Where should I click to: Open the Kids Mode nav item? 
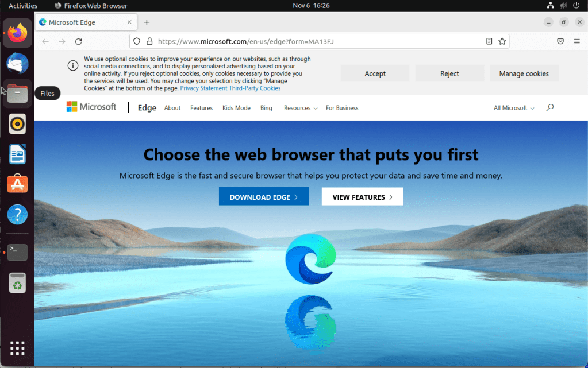click(x=236, y=108)
